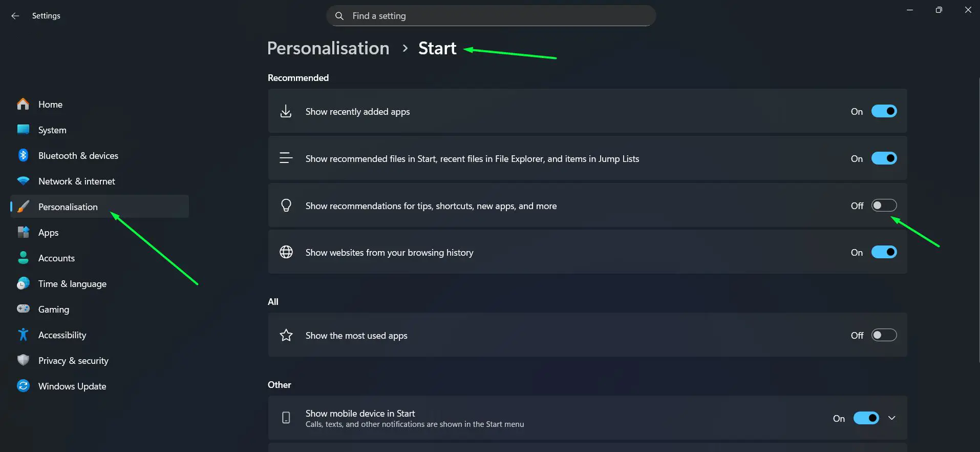Enable Show recommendations for tips and shortcuts
This screenshot has width=980, height=452.
[x=884, y=205]
